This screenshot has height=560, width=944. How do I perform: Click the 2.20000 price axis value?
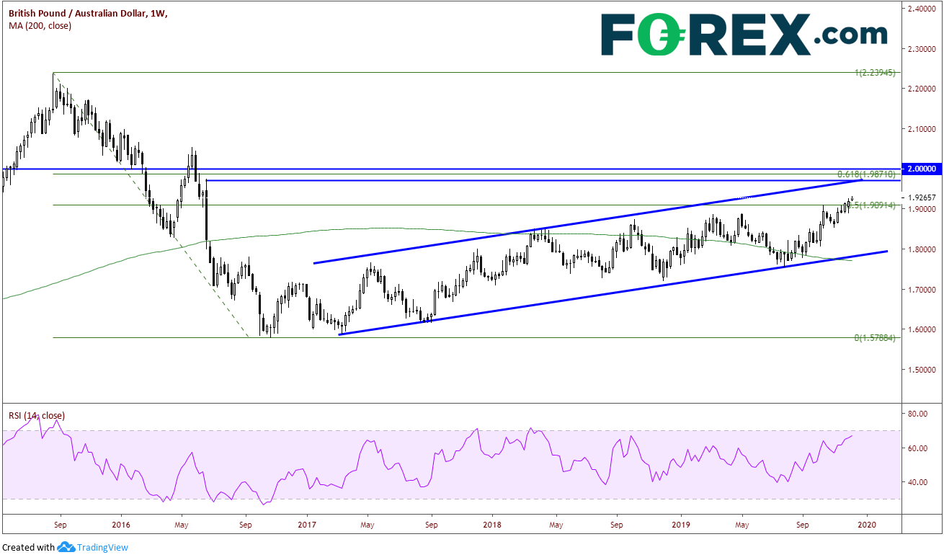[923, 89]
